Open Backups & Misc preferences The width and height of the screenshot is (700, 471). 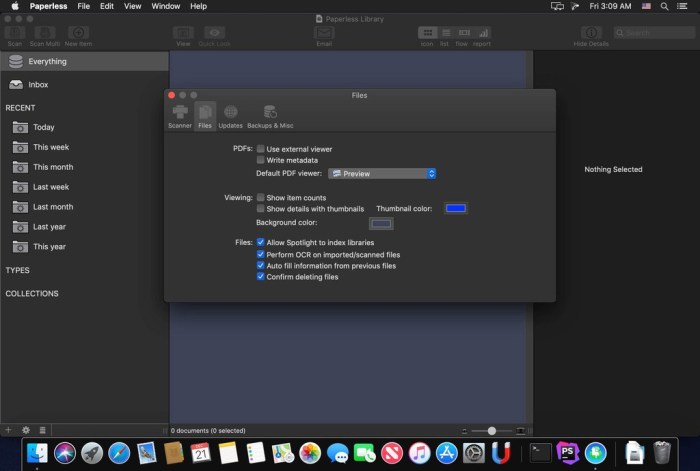(270, 116)
